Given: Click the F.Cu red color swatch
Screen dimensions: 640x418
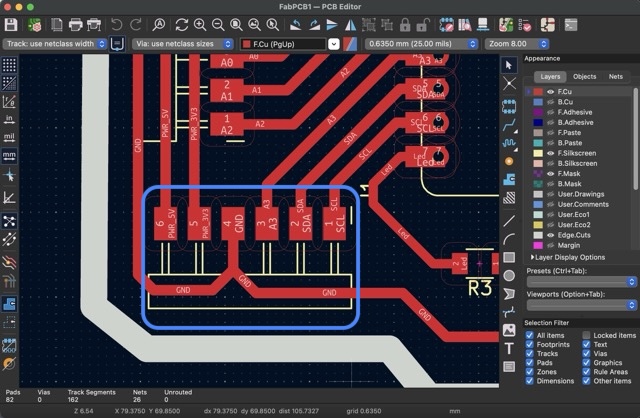Looking at the screenshot, I should pyautogui.click(x=538, y=92).
